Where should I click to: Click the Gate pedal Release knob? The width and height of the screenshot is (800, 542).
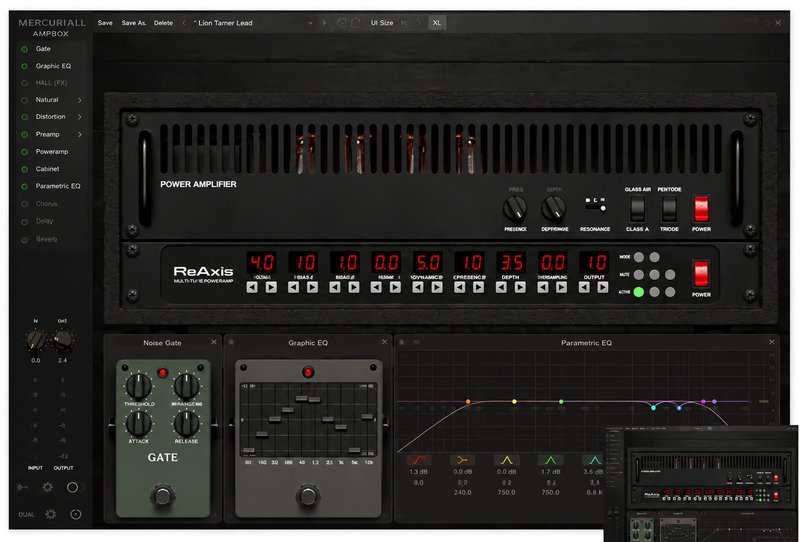(x=187, y=424)
